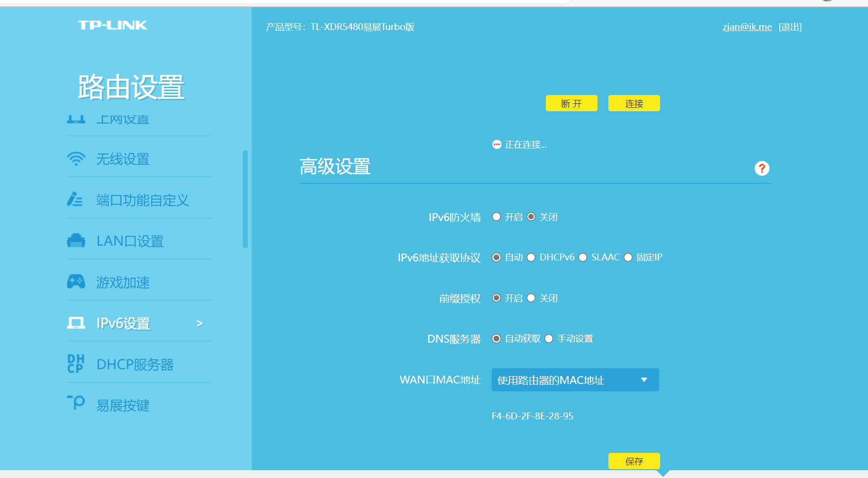The image size is (868, 478).
Task: Enable the IPv6防火墙 开启 radio option
Action: point(497,217)
